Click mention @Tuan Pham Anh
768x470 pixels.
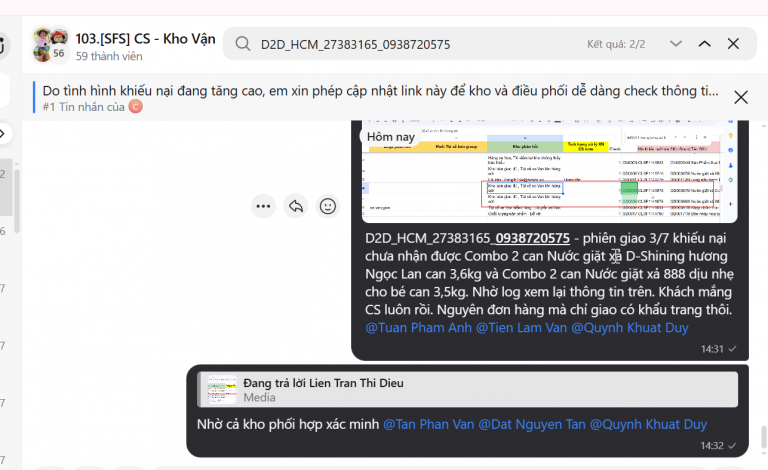[418, 328]
